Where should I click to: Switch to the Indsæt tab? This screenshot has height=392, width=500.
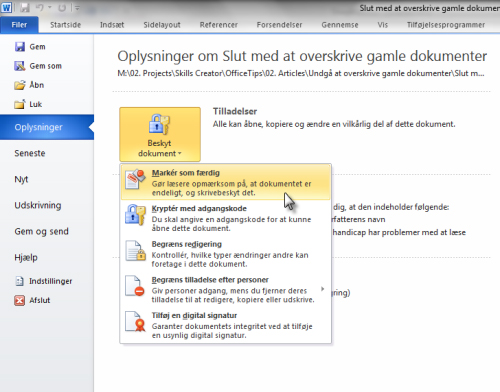click(112, 25)
